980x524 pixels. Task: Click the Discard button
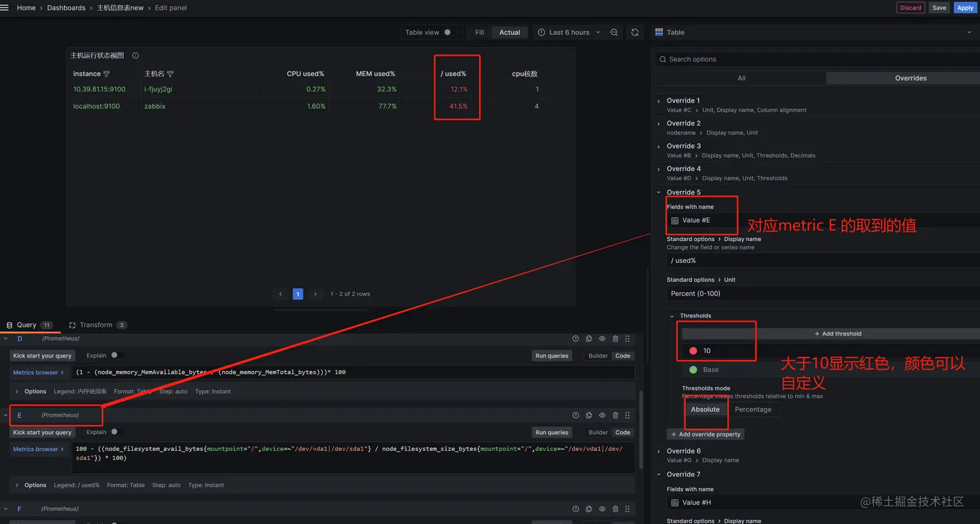coord(911,8)
